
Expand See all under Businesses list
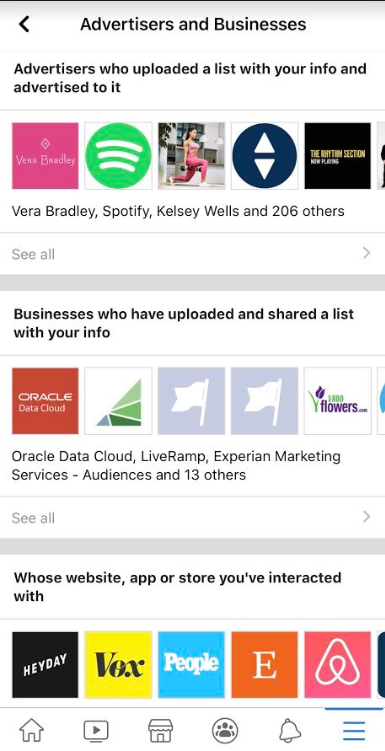point(192,518)
